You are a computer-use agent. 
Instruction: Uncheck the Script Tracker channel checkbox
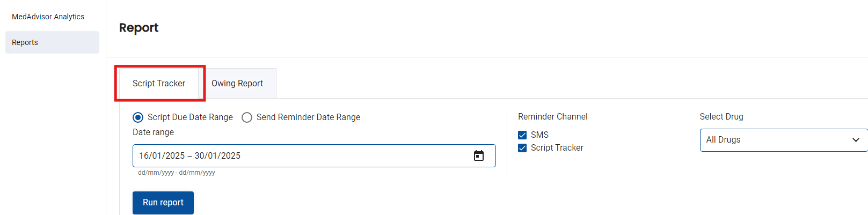click(522, 148)
